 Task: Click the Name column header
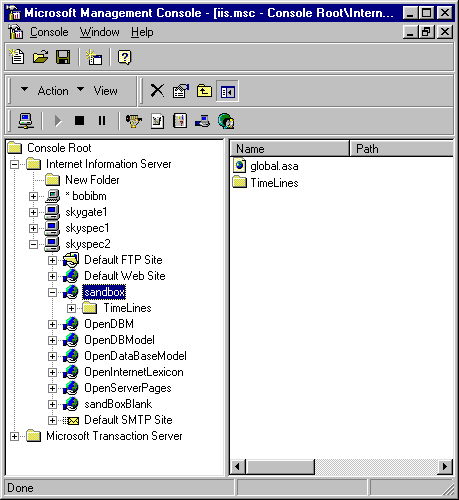[289, 149]
